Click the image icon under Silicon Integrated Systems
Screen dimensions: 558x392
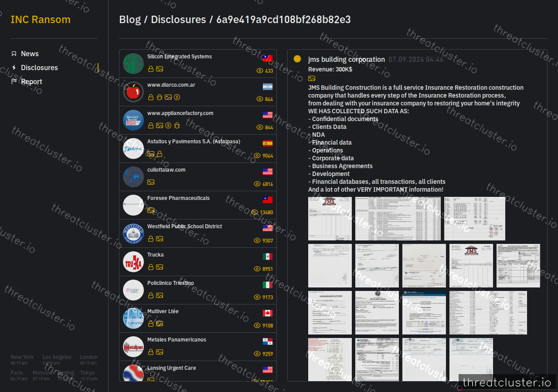click(160, 69)
